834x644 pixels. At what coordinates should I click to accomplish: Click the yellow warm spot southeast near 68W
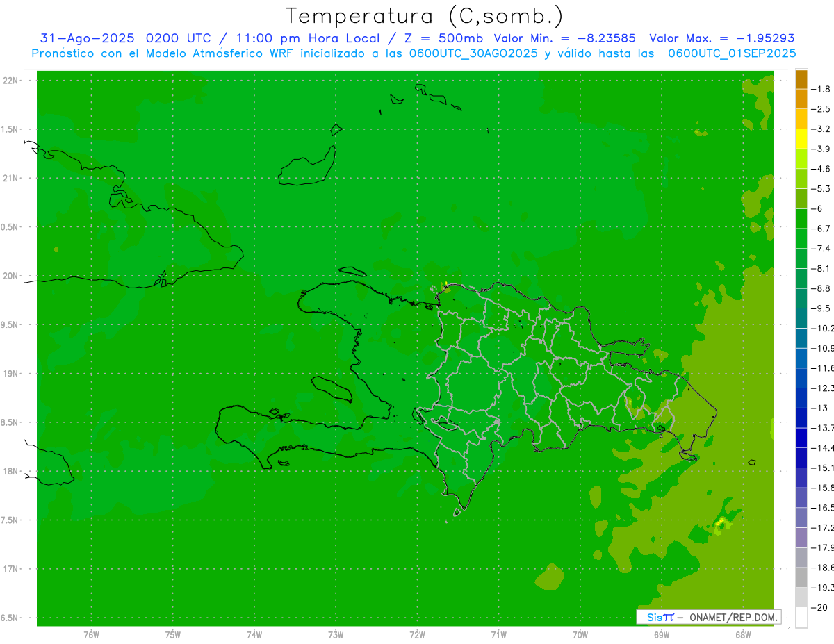click(722, 525)
